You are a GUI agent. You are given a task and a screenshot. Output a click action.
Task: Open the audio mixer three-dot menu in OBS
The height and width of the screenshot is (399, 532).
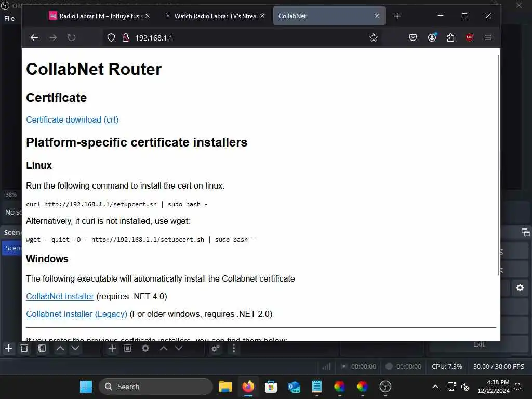coord(234,349)
